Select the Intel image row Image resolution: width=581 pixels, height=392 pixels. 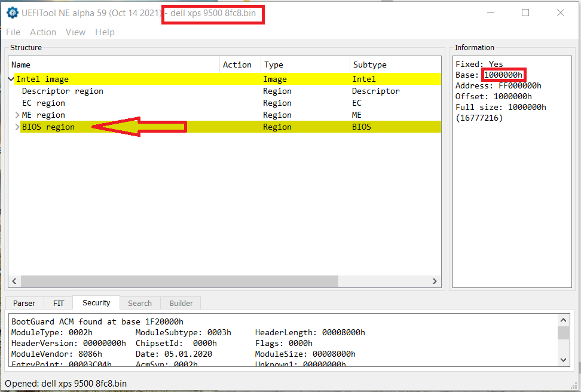(x=225, y=79)
